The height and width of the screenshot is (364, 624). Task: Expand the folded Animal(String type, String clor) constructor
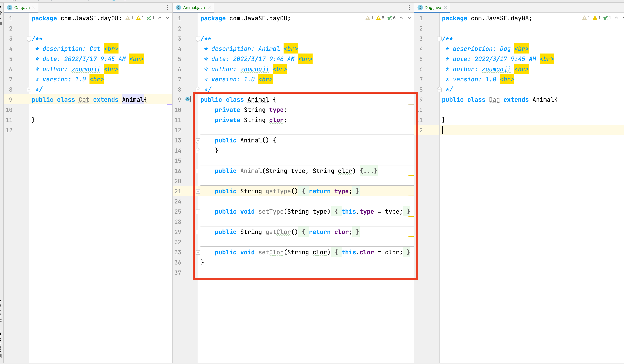tap(198, 171)
